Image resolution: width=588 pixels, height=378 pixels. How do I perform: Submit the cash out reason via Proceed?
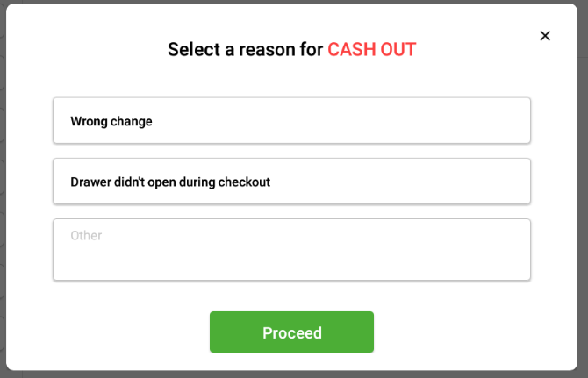[x=291, y=332]
